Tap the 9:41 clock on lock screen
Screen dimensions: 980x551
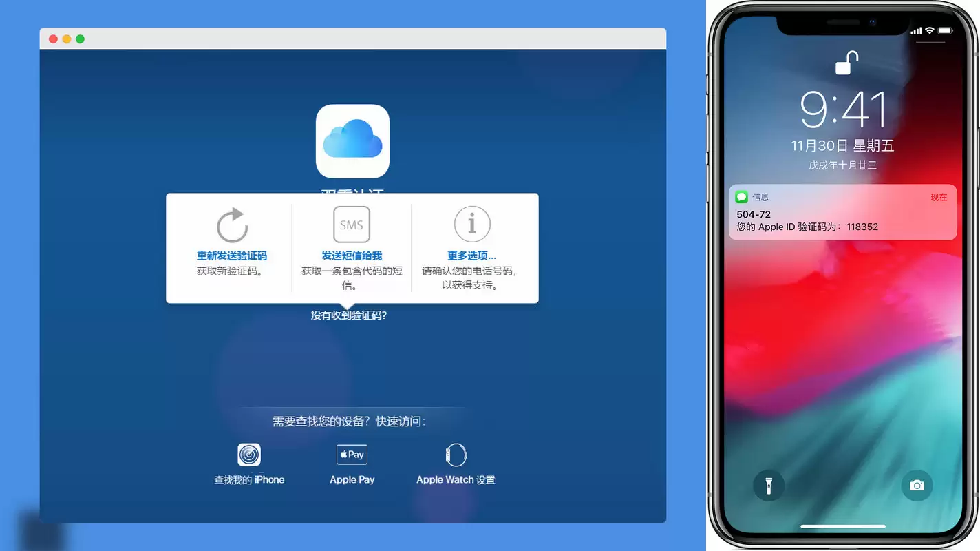tap(843, 110)
